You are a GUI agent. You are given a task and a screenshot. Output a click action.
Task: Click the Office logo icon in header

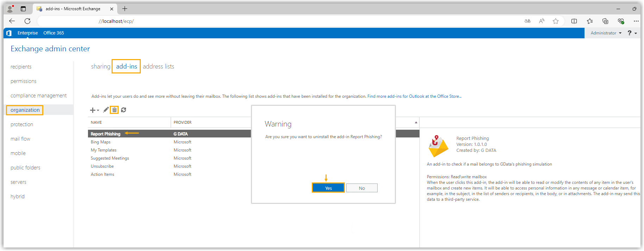tap(9, 33)
